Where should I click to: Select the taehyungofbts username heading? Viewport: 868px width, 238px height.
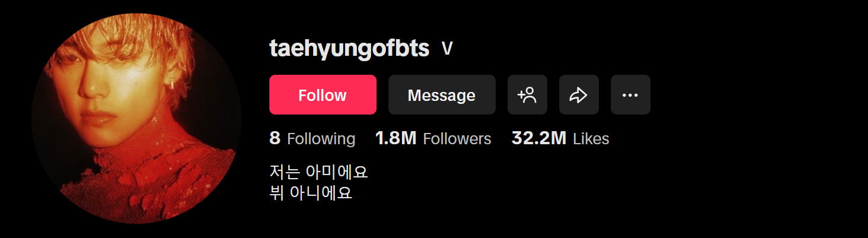click(349, 49)
